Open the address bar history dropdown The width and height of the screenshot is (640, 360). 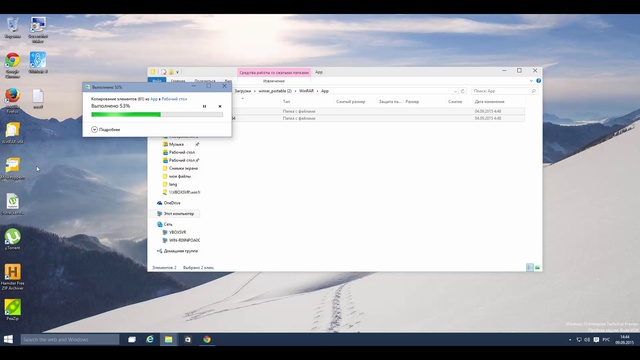pyautogui.click(x=455, y=91)
